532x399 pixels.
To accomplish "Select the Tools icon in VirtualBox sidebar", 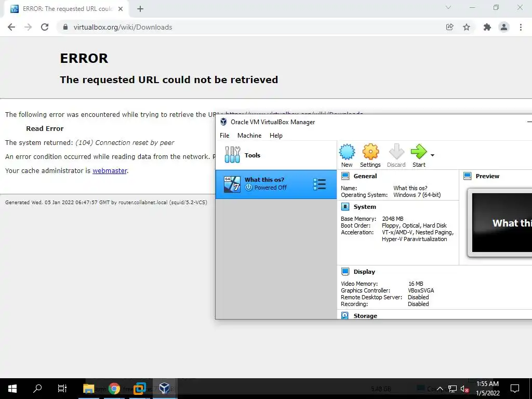I will click(x=232, y=155).
